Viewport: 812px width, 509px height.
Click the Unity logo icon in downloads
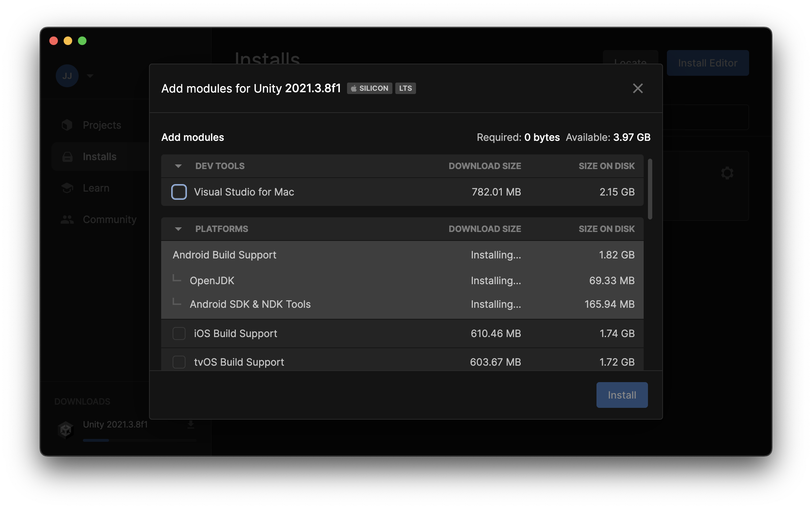point(66,430)
